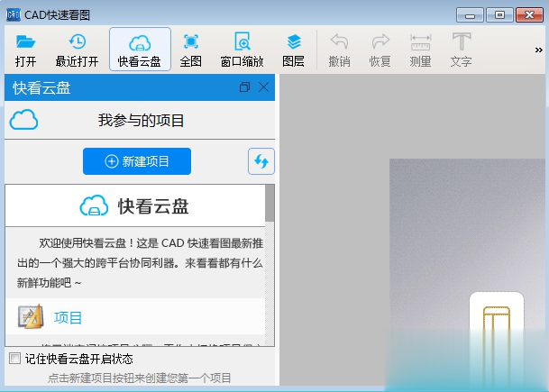Select the 文字 text tool

pyautogui.click(x=462, y=50)
